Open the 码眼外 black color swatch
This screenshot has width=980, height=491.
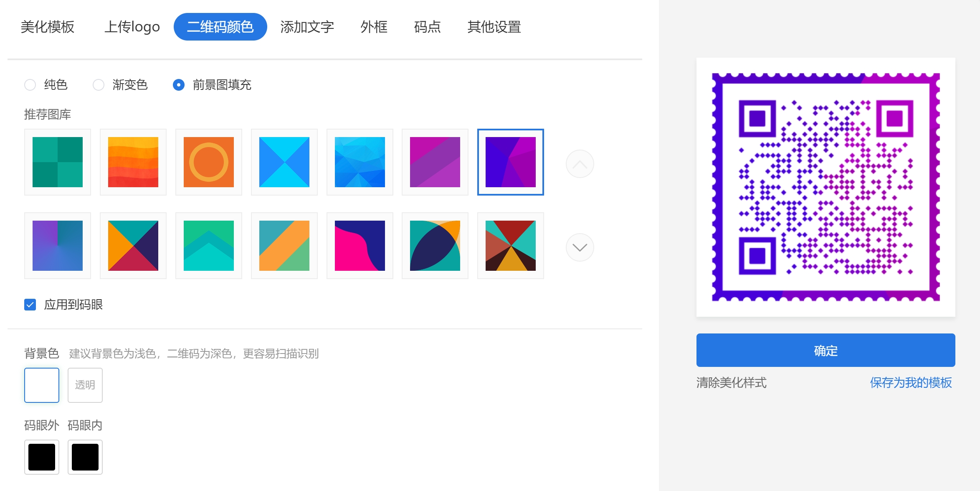point(42,457)
